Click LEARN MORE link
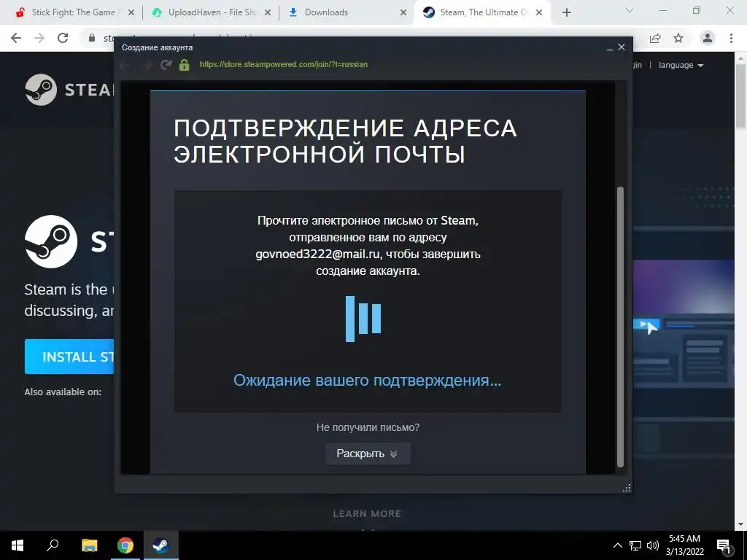Viewport: 747px width, 560px height. (367, 514)
